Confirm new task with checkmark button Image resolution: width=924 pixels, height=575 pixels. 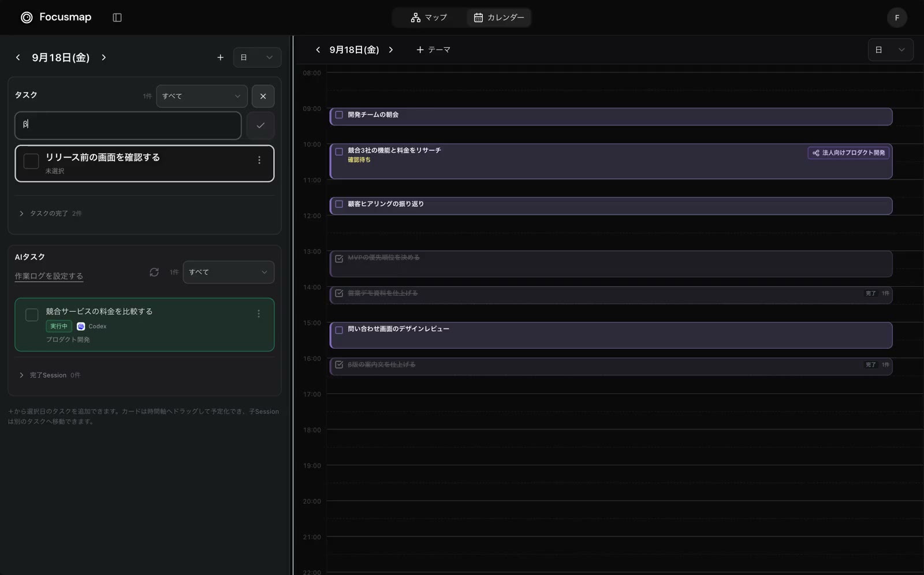tap(260, 125)
